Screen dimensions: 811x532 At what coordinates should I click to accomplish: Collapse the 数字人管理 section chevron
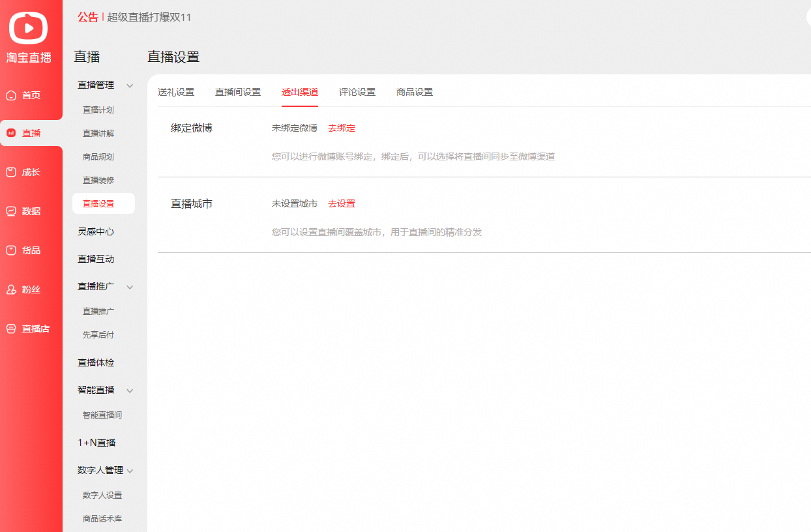(x=130, y=471)
